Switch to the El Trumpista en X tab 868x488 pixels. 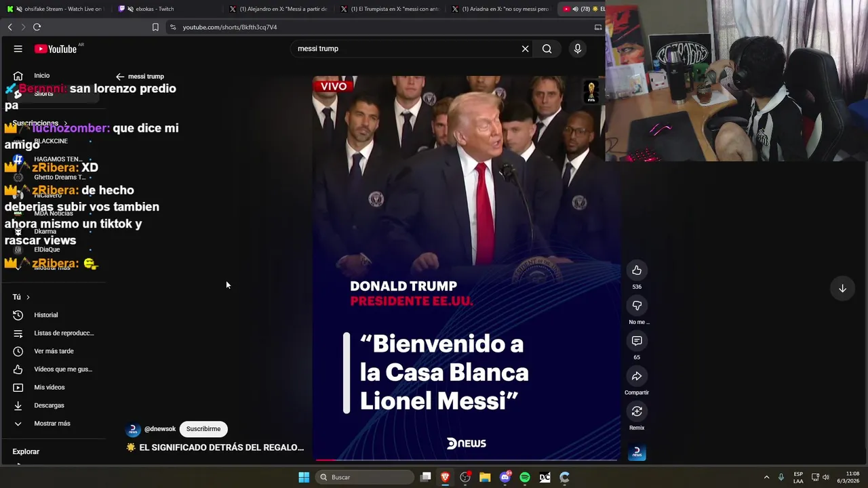[x=389, y=9]
